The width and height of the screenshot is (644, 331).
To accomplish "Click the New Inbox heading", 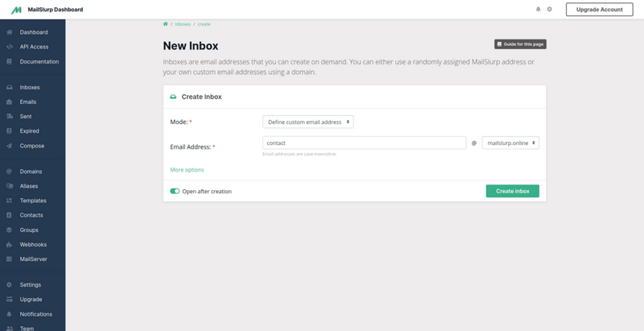I will (191, 46).
